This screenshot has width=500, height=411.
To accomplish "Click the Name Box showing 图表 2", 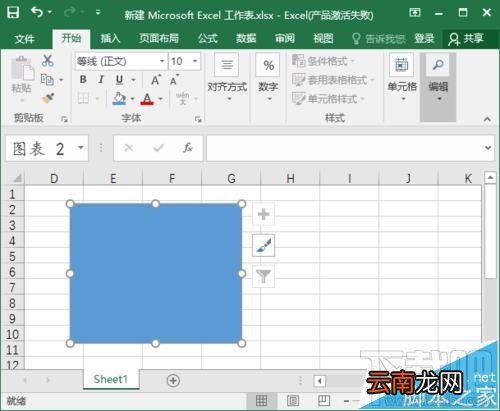I will point(42,148).
